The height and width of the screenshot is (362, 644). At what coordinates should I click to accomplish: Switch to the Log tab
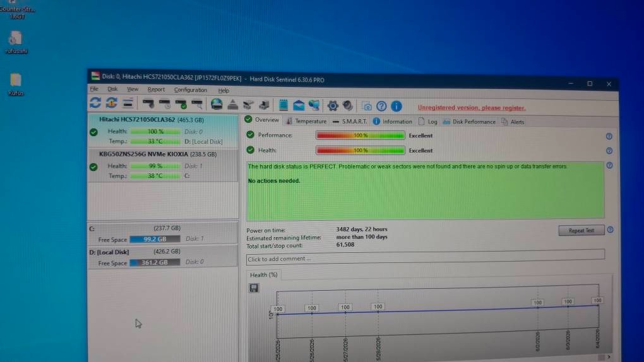[428, 122]
